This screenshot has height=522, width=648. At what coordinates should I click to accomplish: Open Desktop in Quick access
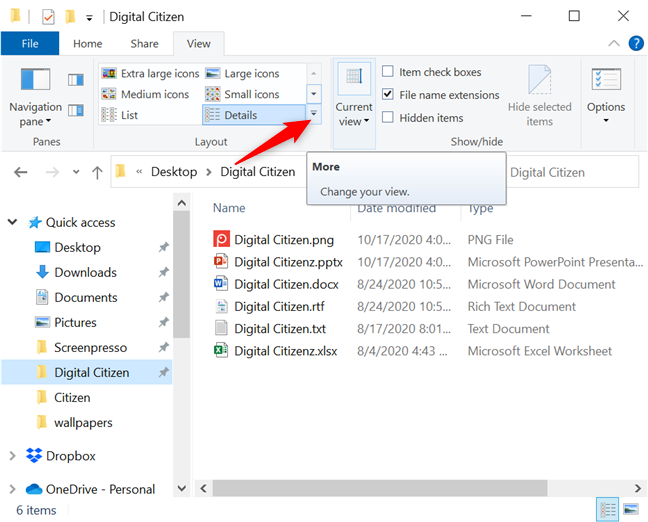tap(77, 248)
